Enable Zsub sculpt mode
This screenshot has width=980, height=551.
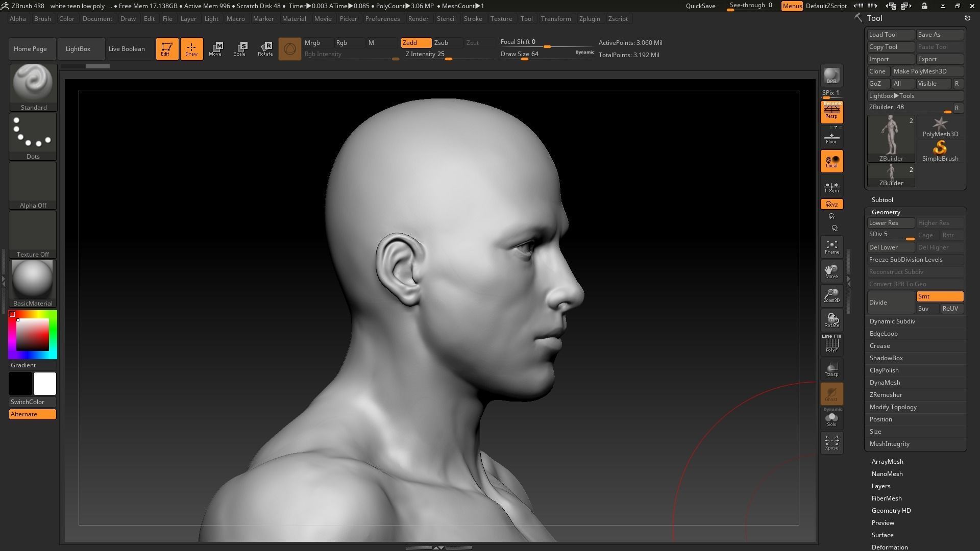click(447, 43)
